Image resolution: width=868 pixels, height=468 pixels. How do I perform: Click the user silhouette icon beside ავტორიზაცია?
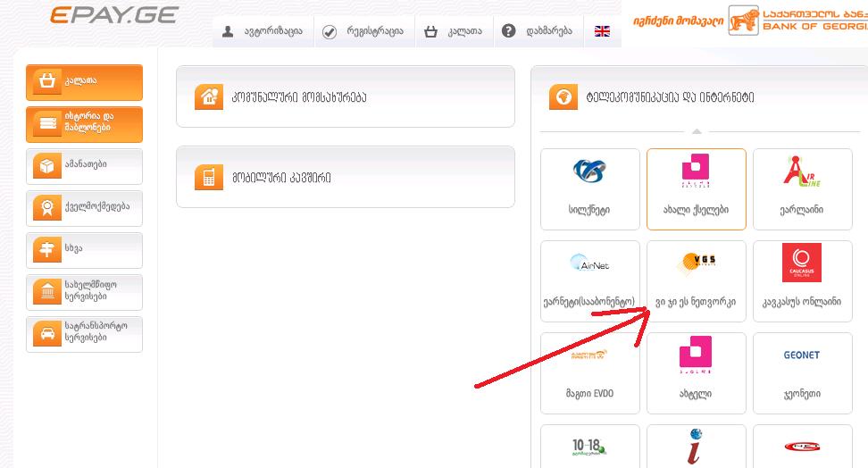click(x=228, y=31)
